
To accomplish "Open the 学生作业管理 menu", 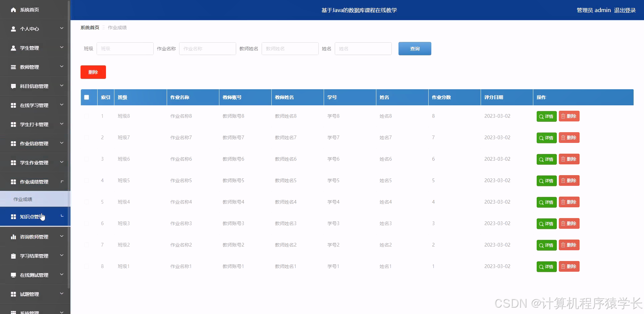I will click(35, 163).
